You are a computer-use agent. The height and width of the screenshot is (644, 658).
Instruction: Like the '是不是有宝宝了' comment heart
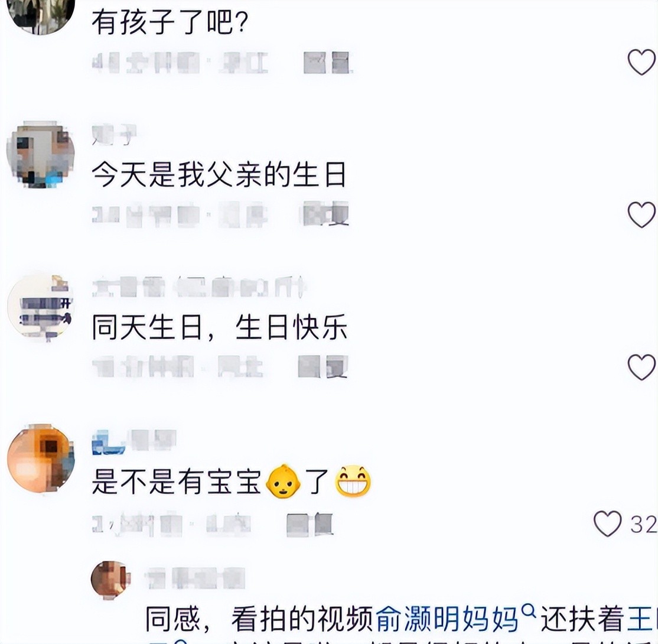click(x=607, y=523)
